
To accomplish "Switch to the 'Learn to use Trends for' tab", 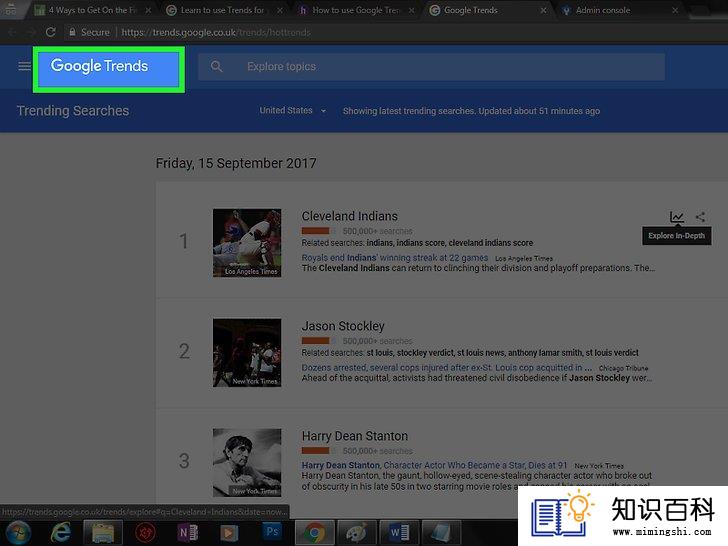I will click(x=222, y=10).
